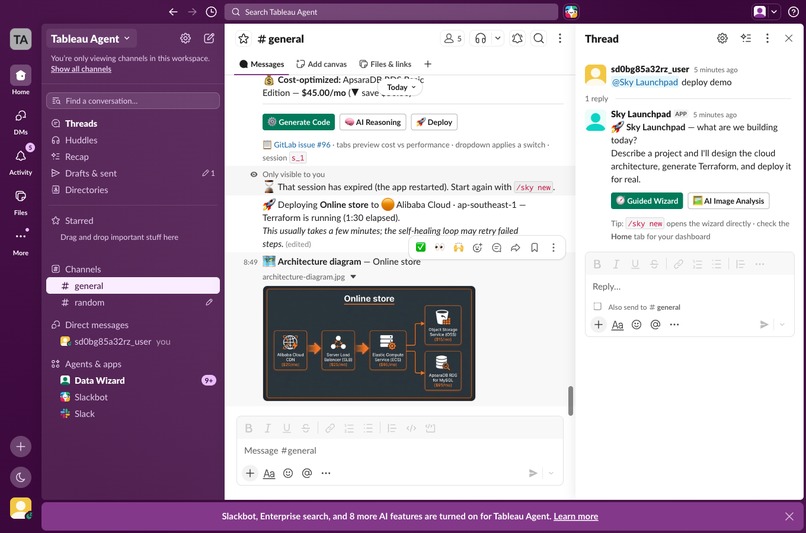
Task: Summarize thread with AI sparkle icon
Action: [x=746, y=39]
